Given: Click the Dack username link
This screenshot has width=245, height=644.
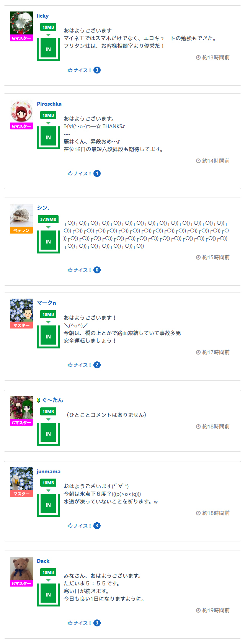Looking at the screenshot, I should pos(43,561).
